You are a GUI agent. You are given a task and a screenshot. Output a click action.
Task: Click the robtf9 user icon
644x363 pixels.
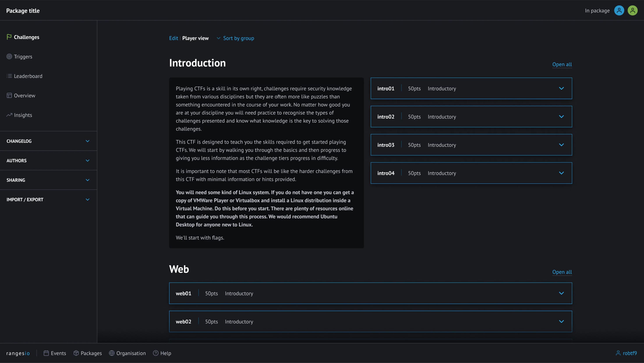click(618, 353)
